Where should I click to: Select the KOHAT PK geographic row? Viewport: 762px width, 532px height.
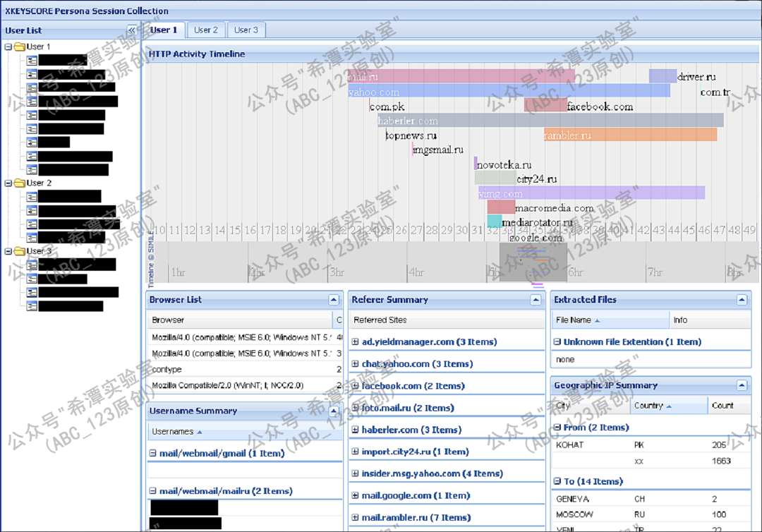(651, 445)
